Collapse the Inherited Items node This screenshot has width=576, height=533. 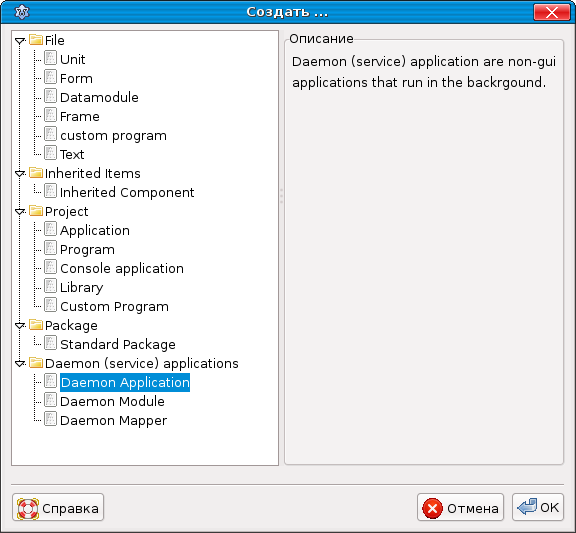click(20, 173)
